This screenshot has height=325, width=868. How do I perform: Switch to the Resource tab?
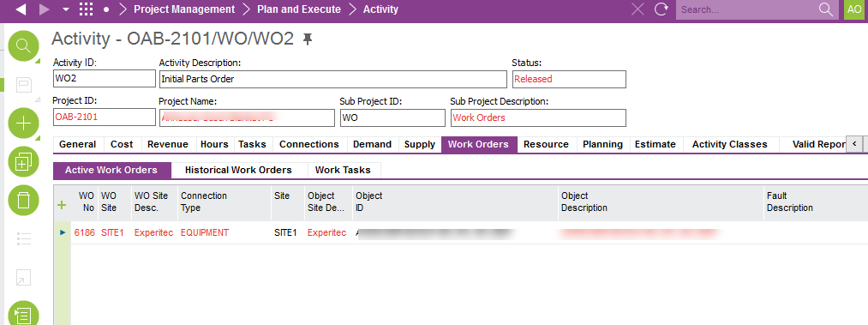546,145
